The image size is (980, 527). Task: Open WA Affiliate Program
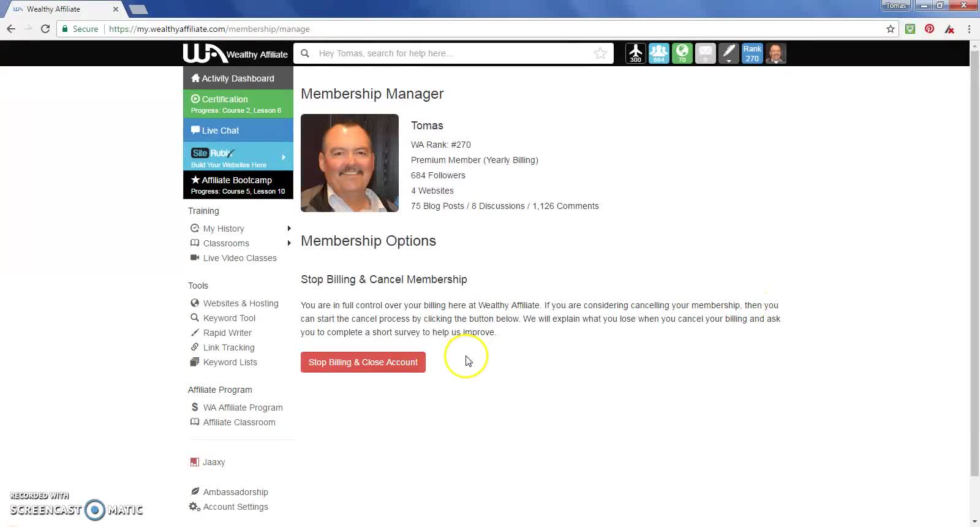243,408
